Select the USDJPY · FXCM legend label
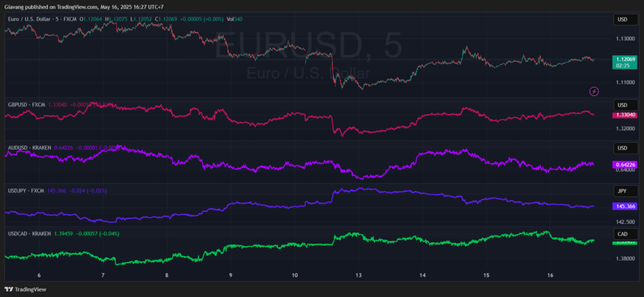Screen dimensions: 644x297 point(26,190)
